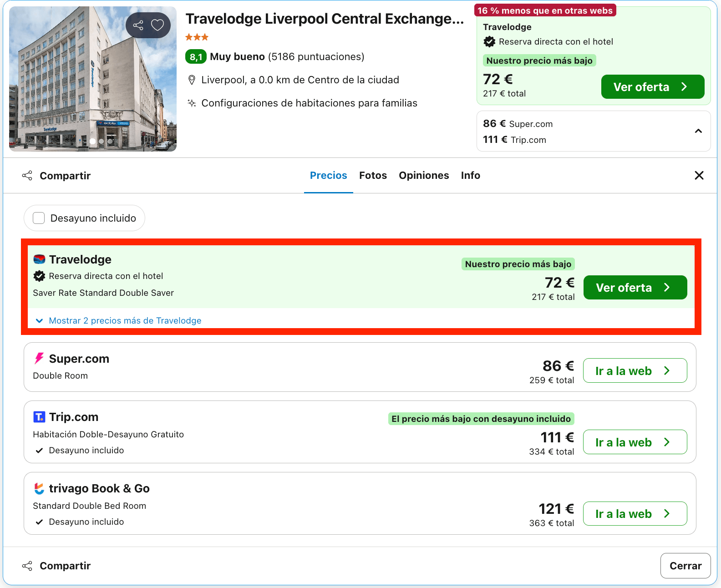This screenshot has height=588, width=721.
Task: Switch to the Precios tab
Action: click(329, 175)
